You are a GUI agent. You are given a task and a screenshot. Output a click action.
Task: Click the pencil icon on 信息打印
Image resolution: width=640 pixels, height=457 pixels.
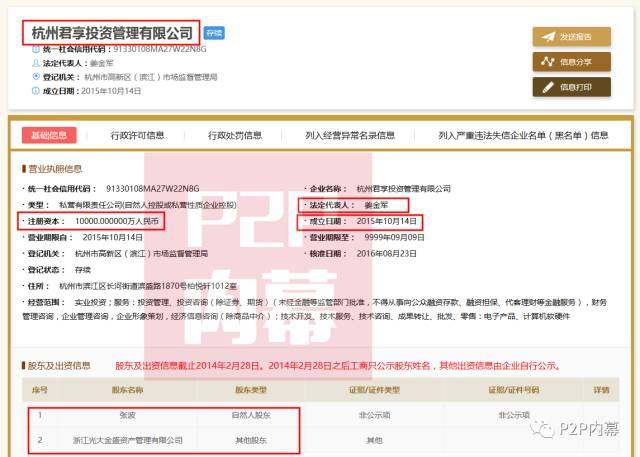548,87
